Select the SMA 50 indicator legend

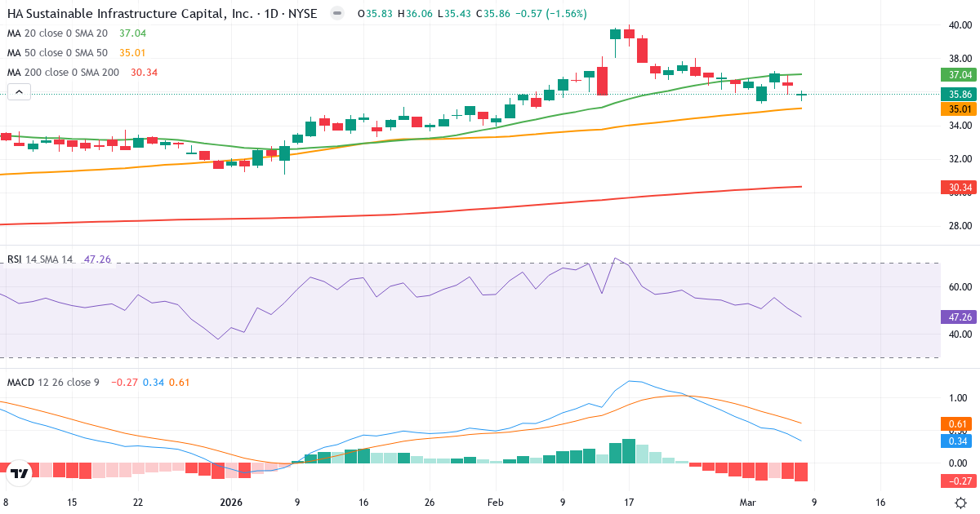coord(57,52)
